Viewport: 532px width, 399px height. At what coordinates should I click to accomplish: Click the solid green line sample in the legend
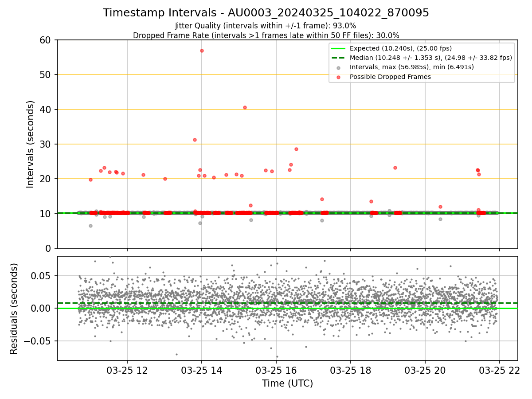(x=338, y=48)
